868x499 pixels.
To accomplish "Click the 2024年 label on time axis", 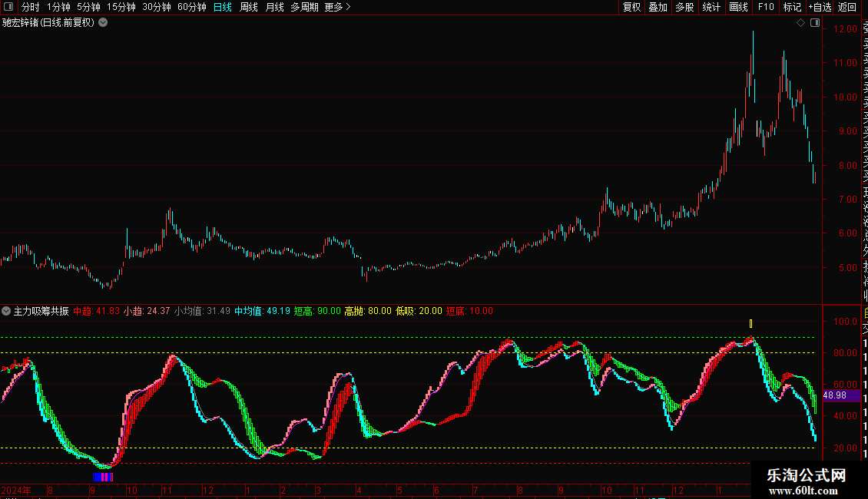I will coord(16,491).
